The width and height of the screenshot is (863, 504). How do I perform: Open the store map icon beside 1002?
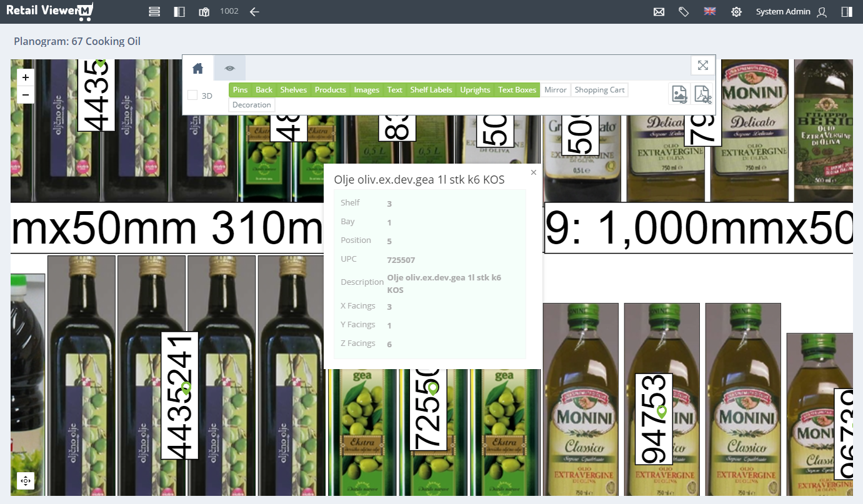click(x=204, y=12)
